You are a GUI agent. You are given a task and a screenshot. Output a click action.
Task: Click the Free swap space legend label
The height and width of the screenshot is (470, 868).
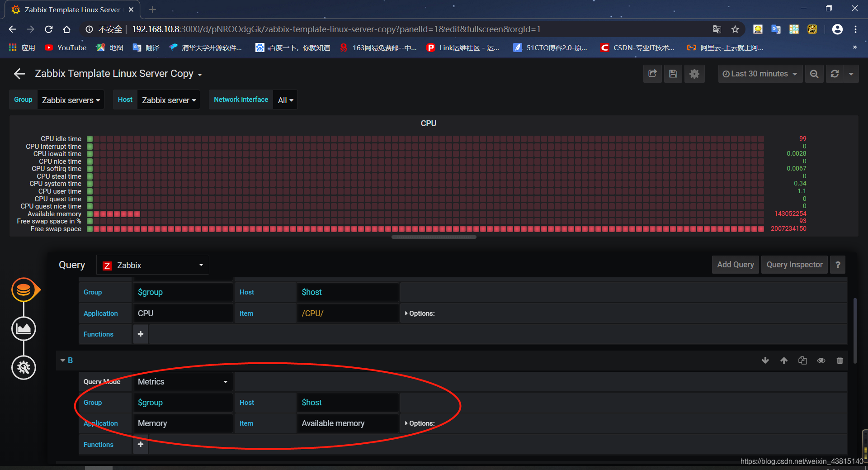[x=56, y=229]
